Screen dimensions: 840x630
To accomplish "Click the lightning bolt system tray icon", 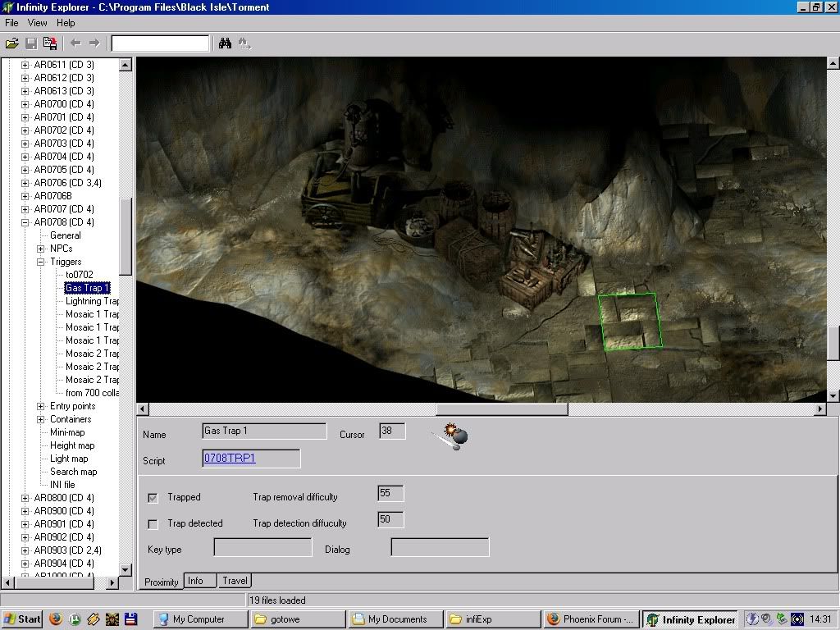I will (x=752, y=619).
